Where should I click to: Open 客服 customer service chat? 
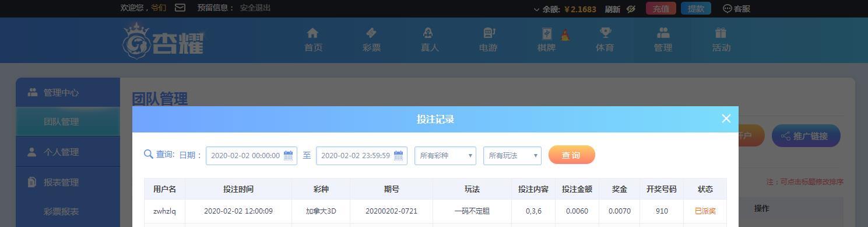point(737,9)
